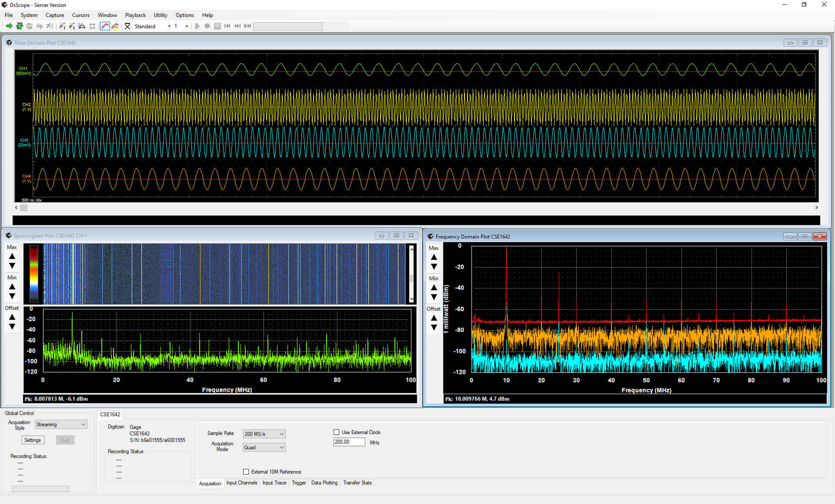Click the green continuous capture loop icon
The width and height of the screenshot is (835, 504).
(x=19, y=26)
